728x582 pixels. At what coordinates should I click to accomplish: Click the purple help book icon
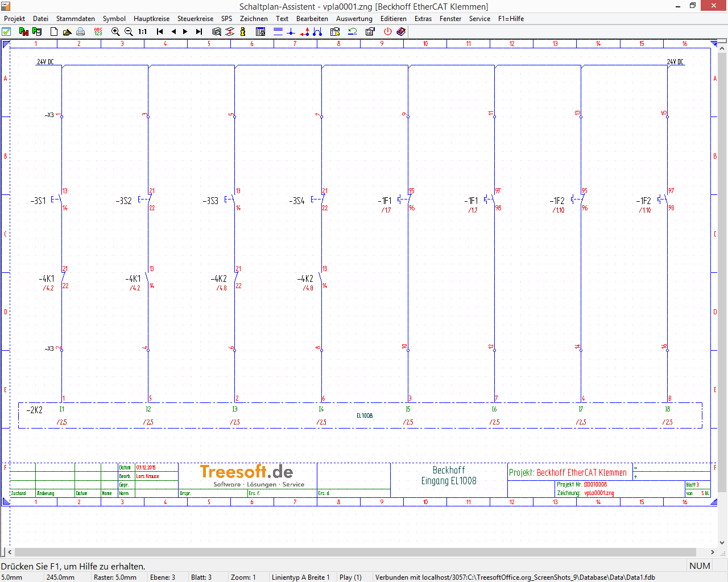pos(401,32)
